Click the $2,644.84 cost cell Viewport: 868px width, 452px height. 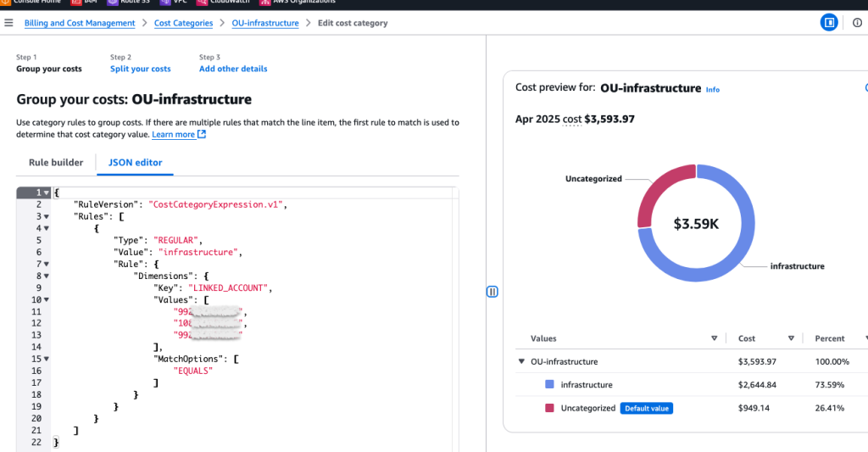757,384
